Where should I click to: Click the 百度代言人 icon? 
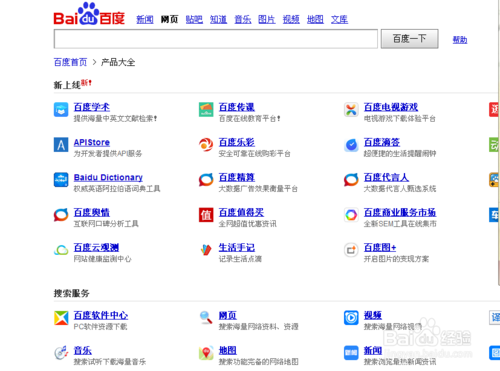[x=351, y=180]
